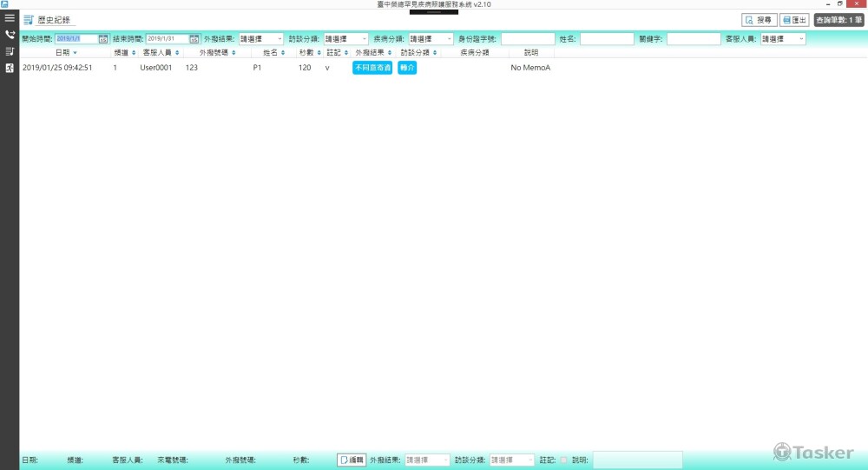The height and width of the screenshot is (470, 868).
Task: Click the 120 seconds cell
Action: point(305,68)
